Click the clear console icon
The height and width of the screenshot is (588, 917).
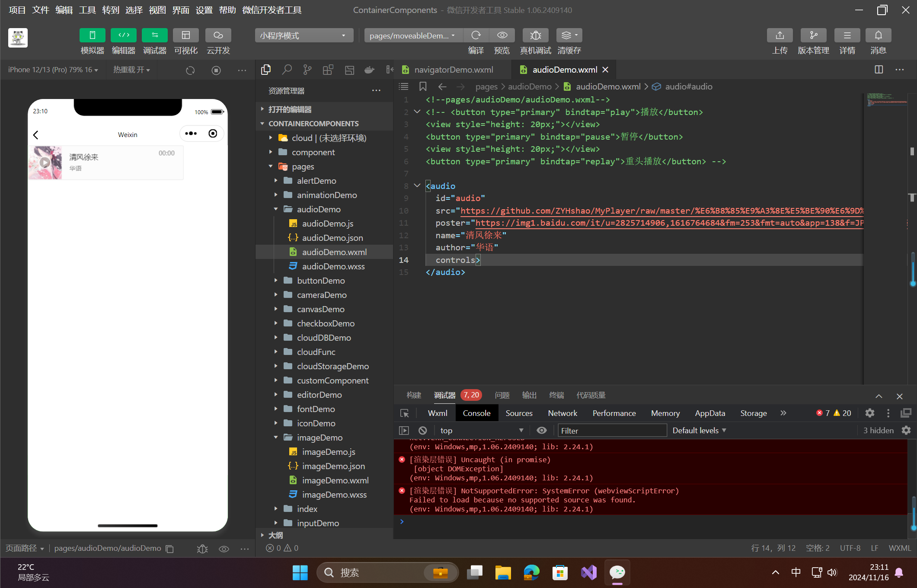(x=423, y=430)
